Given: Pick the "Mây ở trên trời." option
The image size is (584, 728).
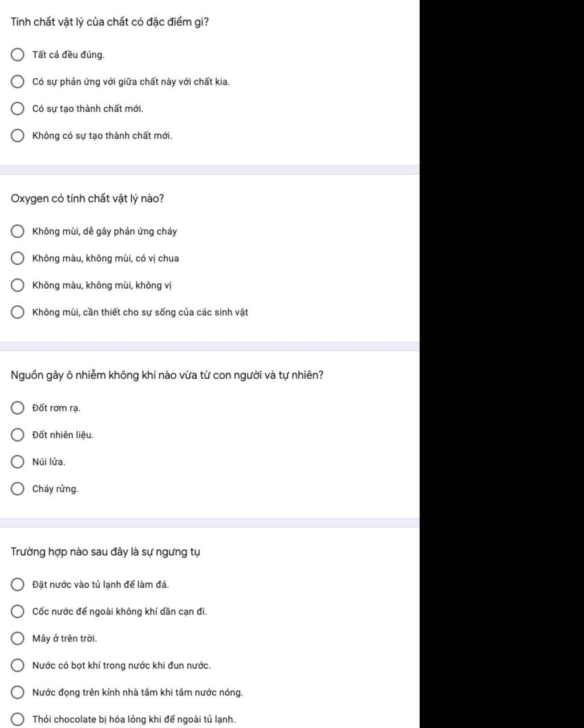Looking at the screenshot, I should (x=18, y=638).
